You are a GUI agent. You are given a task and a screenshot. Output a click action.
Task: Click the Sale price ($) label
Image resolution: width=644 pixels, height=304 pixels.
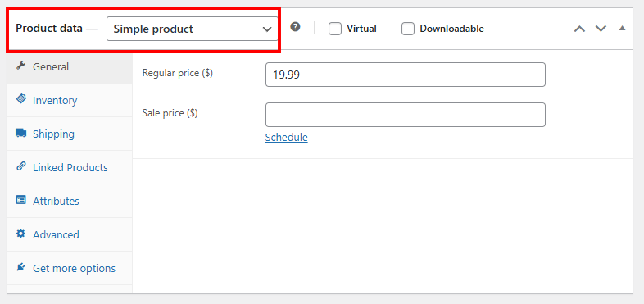(x=170, y=113)
